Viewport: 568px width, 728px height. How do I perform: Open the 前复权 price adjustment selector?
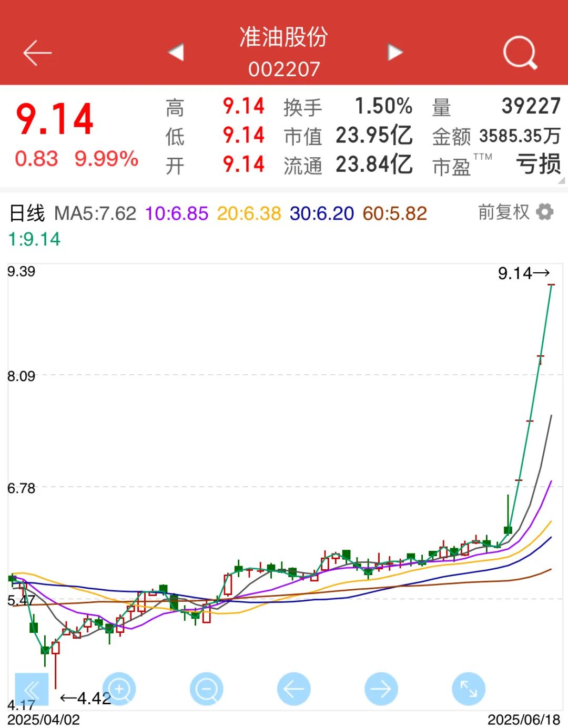point(504,212)
